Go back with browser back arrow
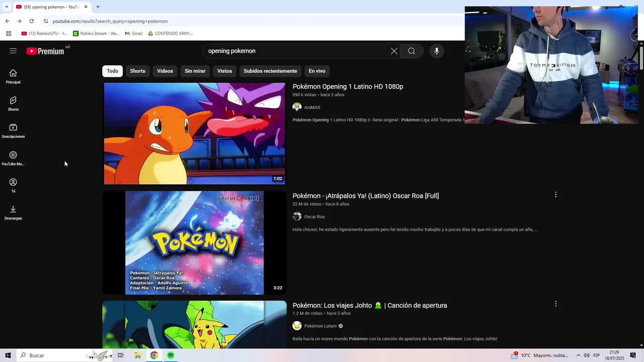The width and height of the screenshot is (644, 362). tap(7, 21)
